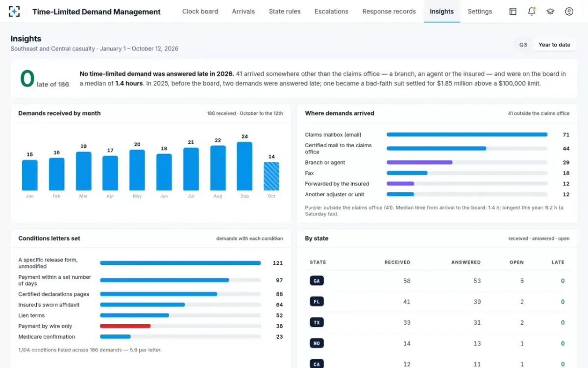Screen dimensions: 588x368
Task: Click the Lien terms bar
Action: point(135,315)
